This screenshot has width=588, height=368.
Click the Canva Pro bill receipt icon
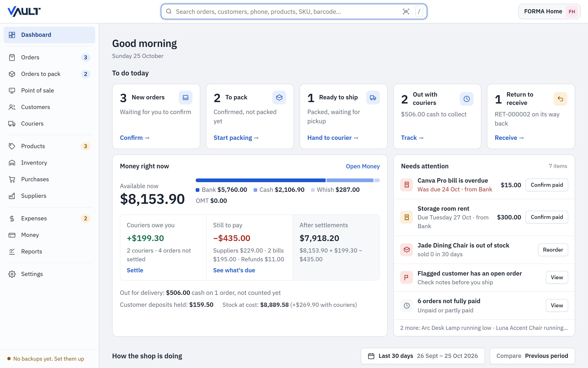click(407, 185)
